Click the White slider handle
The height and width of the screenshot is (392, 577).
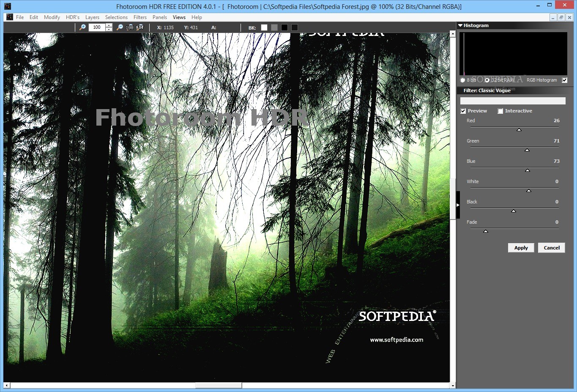pyautogui.click(x=529, y=191)
